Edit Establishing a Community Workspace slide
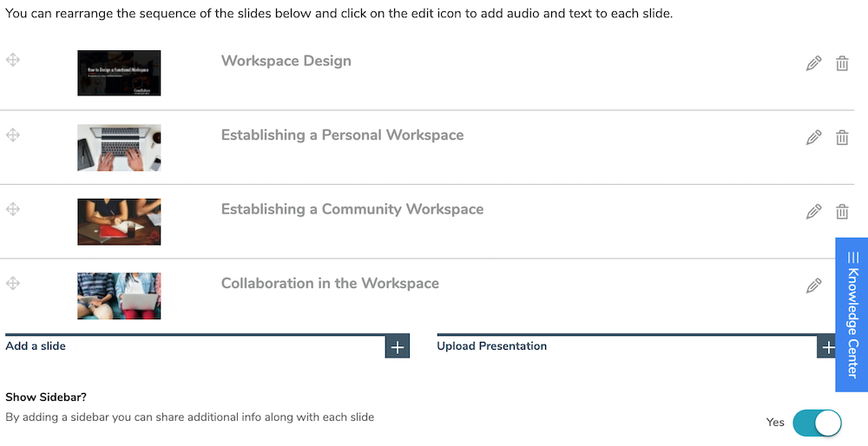868x446 pixels. tap(814, 212)
